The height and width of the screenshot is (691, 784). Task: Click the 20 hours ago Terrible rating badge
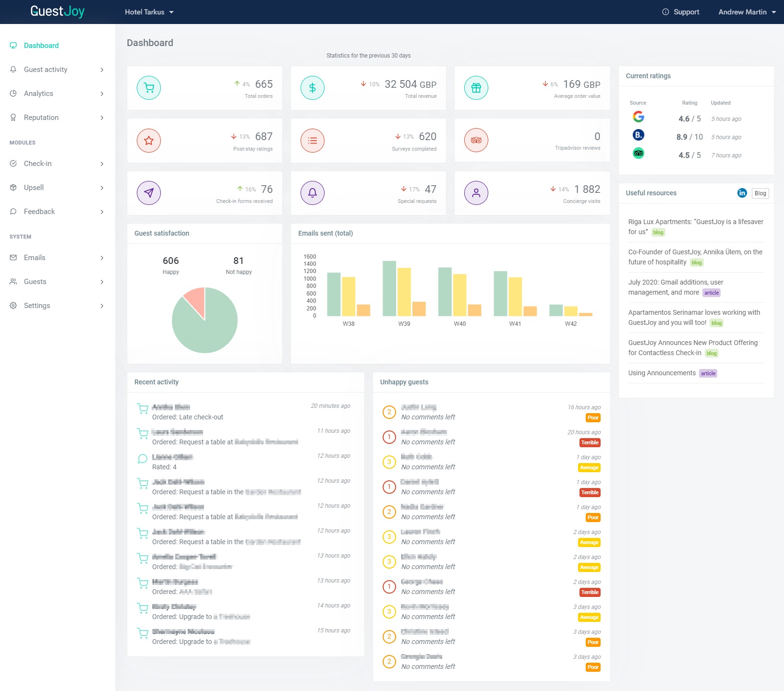click(590, 442)
